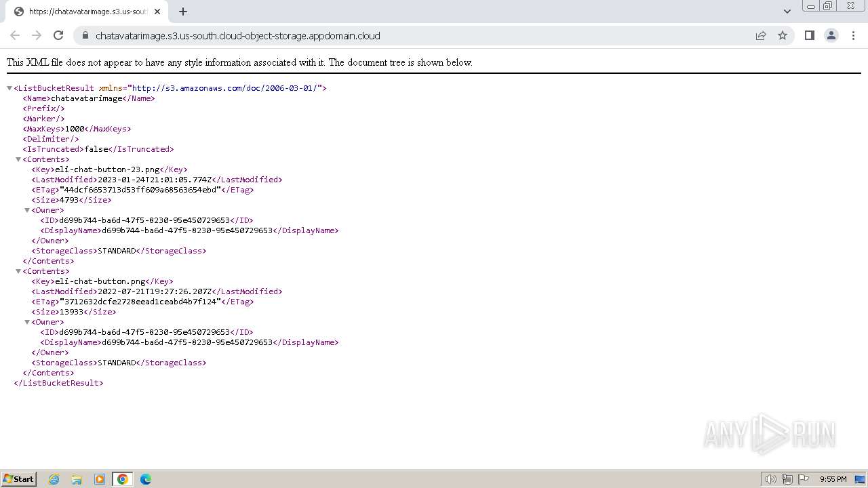
Task: Select first Contents StorageClass STANDARD
Action: (117, 251)
